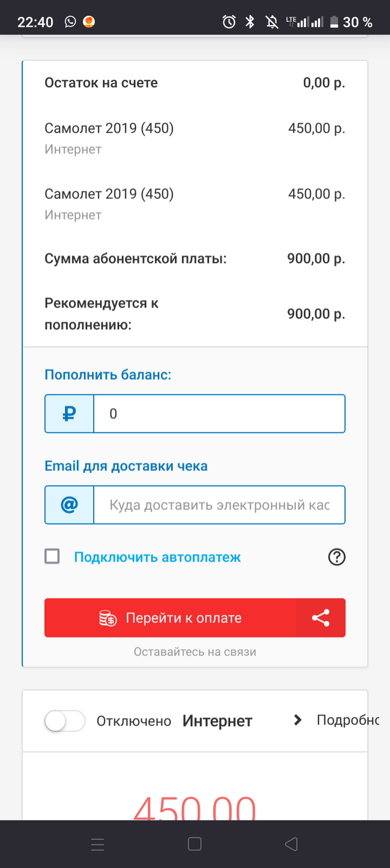Screen dimensions: 390x868
Task: Click Перейти к оплате button
Action: click(x=170, y=618)
